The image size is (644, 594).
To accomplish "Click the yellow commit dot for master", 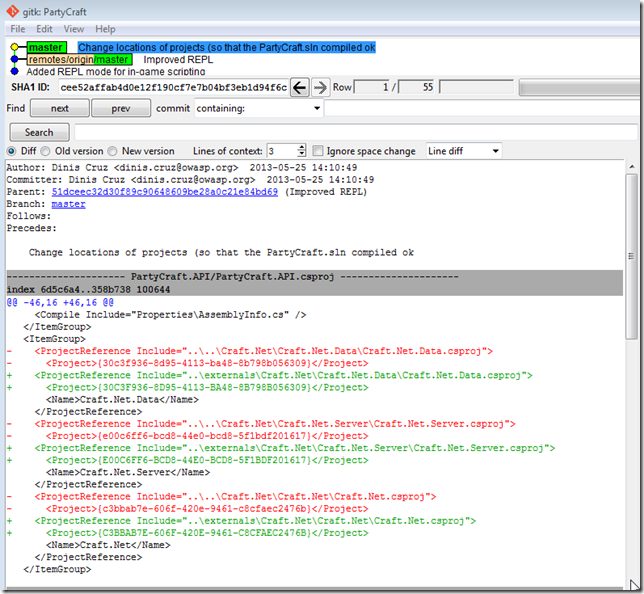I will (x=14, y=47).
